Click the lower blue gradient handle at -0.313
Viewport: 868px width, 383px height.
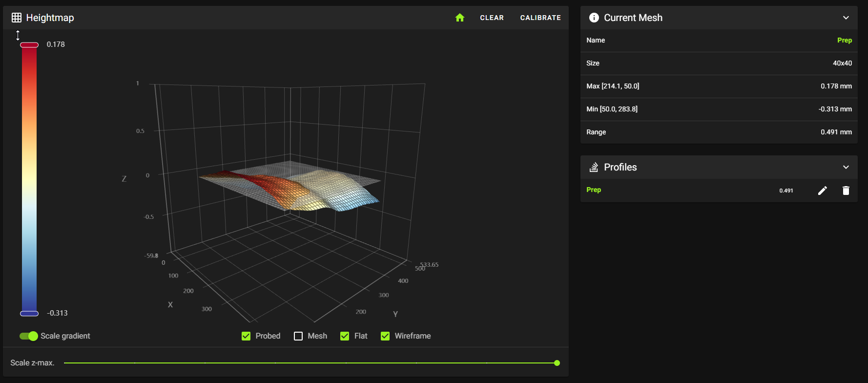[x=29, y=314]
